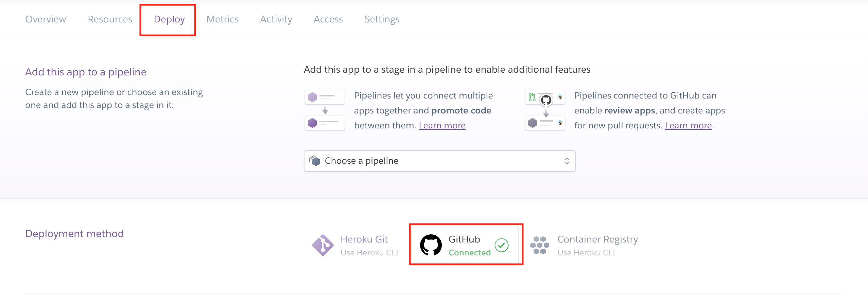
Task: Open the Activity tab
Action: (x=276, y=19)
